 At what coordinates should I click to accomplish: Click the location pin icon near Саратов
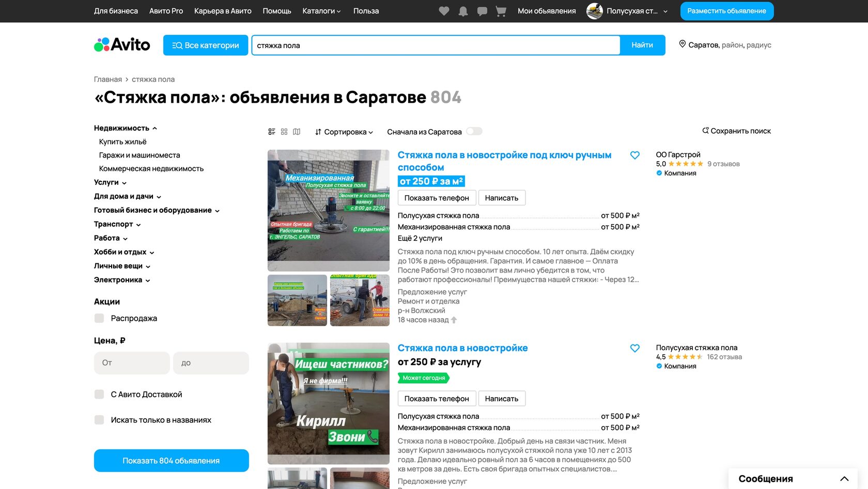pyautogui.click(x=683, y=44)
